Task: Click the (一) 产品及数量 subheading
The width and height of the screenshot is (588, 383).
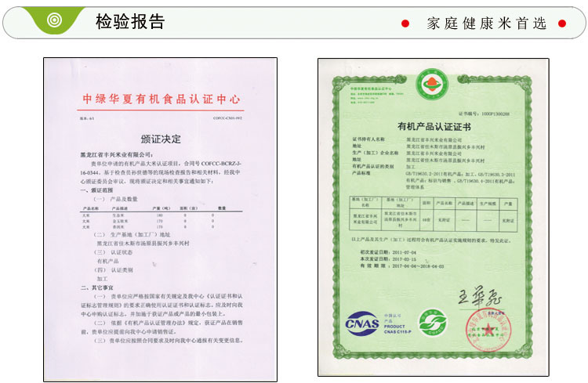Action: [x=115, y=199]
